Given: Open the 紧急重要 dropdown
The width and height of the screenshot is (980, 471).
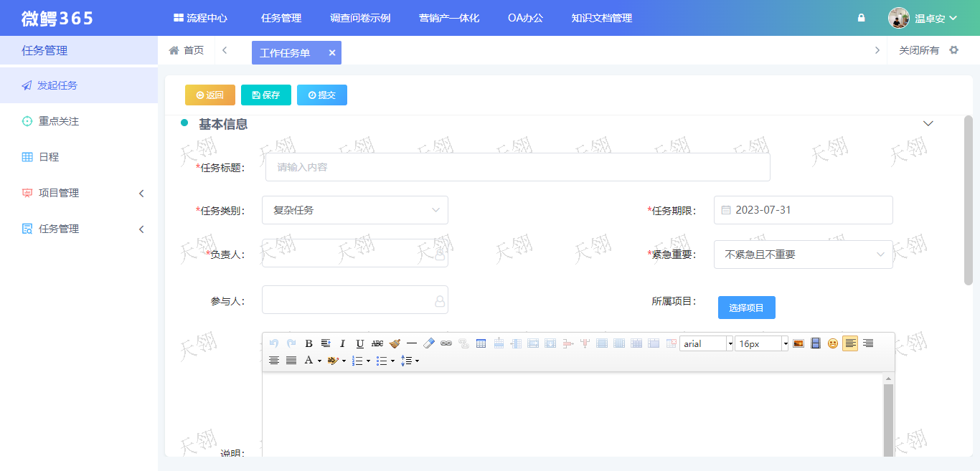Looking at the screenshot, I should click(803, 254).
